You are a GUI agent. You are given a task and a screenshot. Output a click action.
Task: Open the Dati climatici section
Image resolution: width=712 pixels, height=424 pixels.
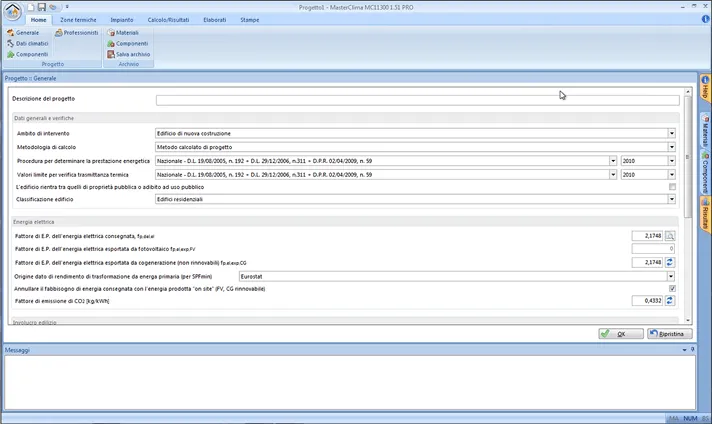pyautogui.click(x=27, y=43)
